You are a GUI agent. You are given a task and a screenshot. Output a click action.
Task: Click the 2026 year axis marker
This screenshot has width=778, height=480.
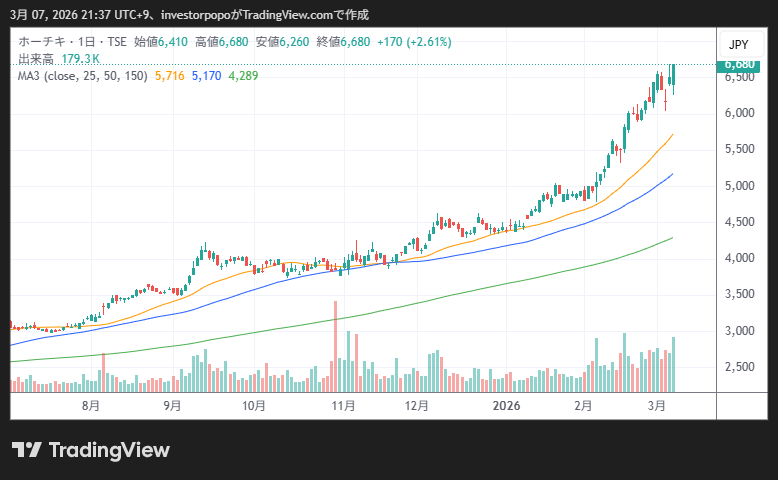507,406
